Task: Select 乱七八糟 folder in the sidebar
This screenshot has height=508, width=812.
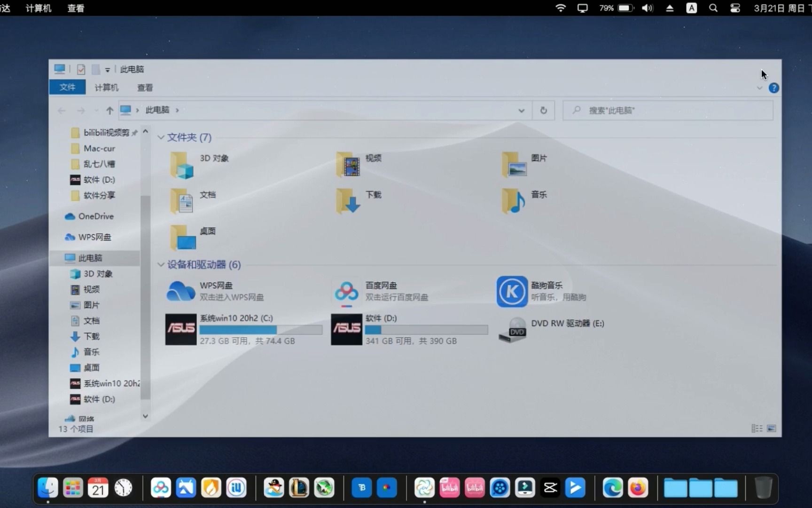Action: (x=94, y=164)
